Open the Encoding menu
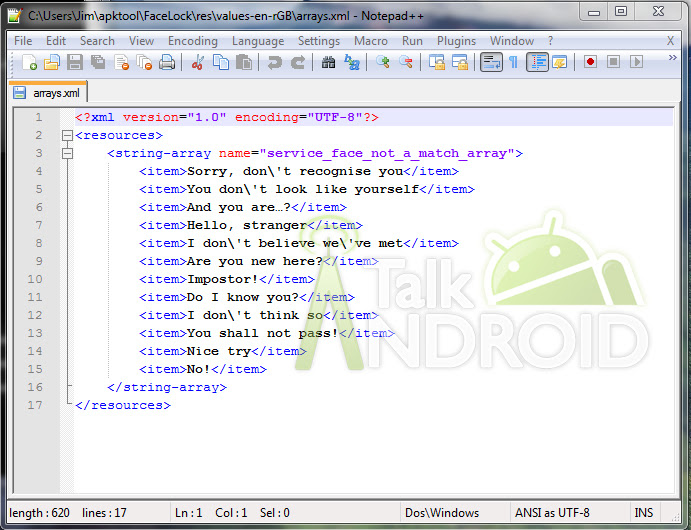 pos(193,41)
